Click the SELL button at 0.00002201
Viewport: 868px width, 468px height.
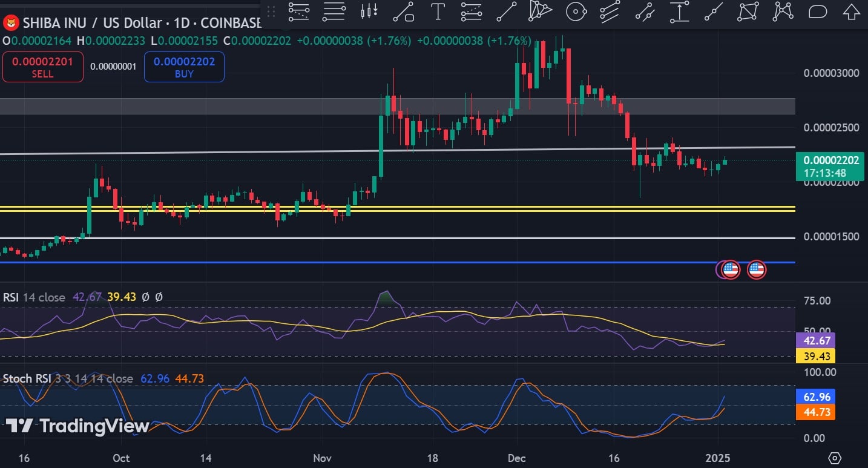pos(42,67)
